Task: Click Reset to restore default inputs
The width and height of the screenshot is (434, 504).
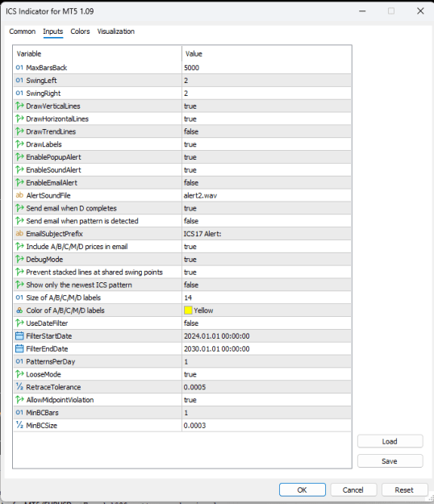Action: 404,489
